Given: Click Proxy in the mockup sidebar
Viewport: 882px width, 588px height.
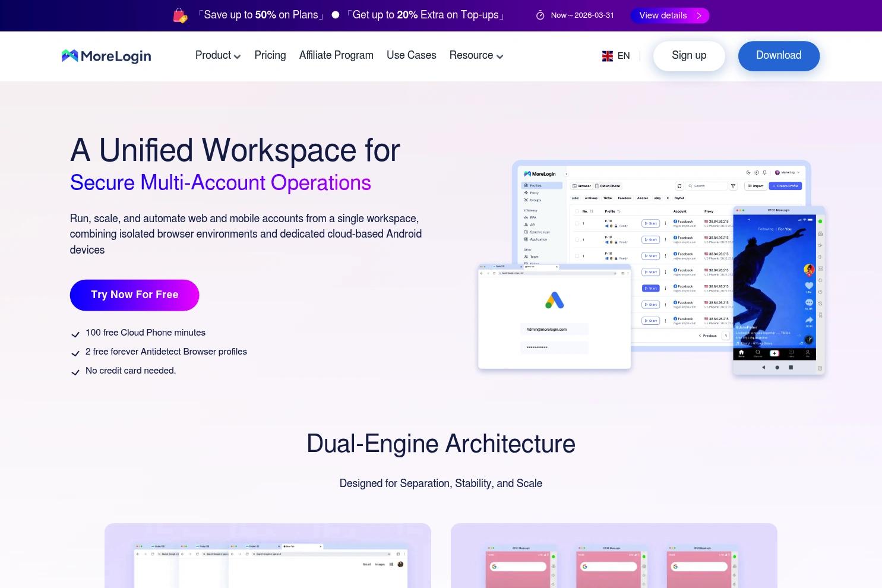Looking at the screenshot, I should 532,193.
